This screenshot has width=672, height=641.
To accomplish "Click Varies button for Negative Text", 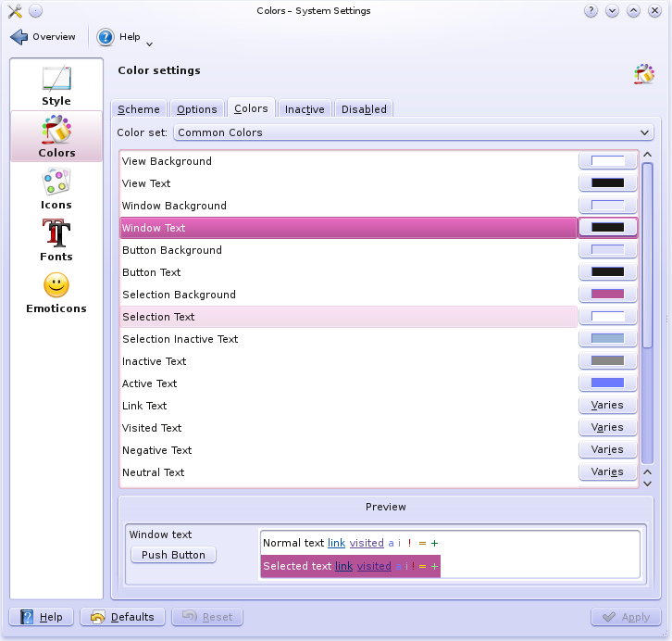I will point(608,450).
